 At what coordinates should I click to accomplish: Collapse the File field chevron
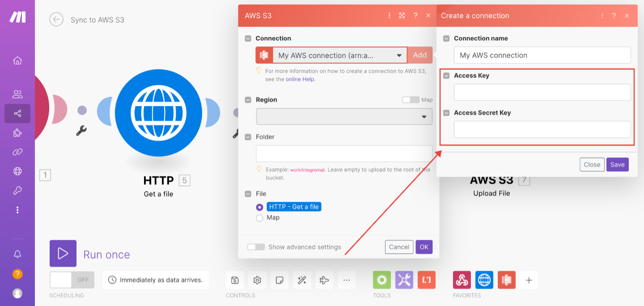click(x=248, y=194)
